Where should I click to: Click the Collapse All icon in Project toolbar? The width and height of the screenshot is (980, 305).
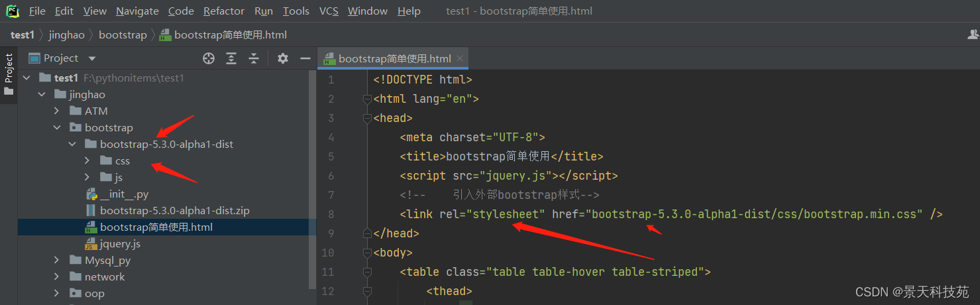(x=253, y=58)
